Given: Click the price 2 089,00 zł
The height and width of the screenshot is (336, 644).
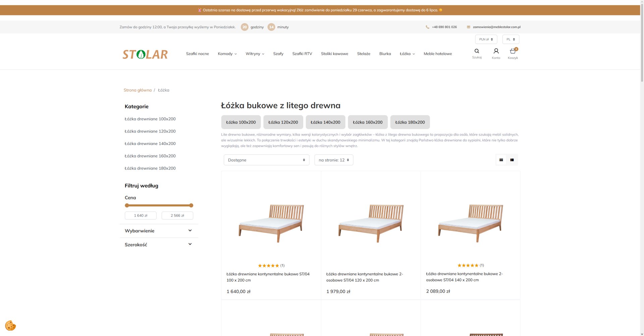Looking at the screenshot, I should click(x=438, y=291).
